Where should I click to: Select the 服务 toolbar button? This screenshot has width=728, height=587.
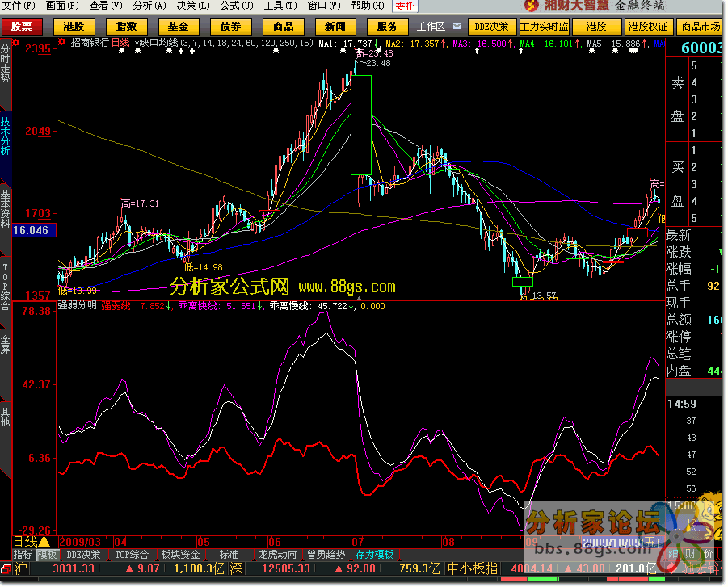[387, 27]
